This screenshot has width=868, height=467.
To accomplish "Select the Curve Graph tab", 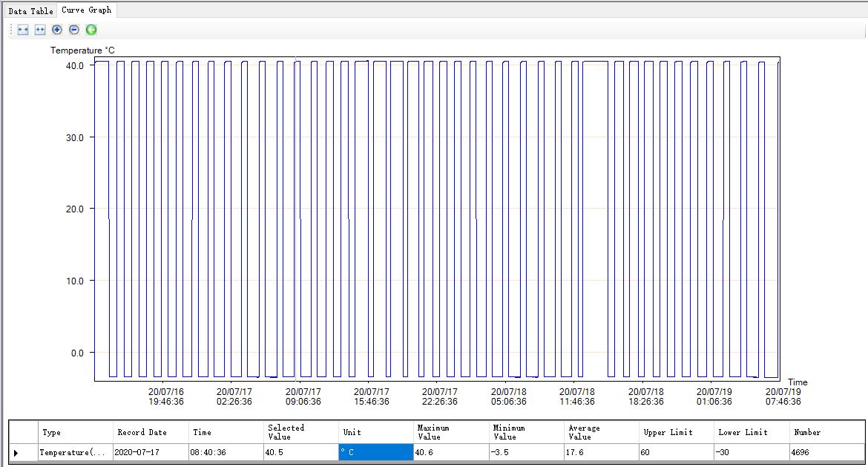I will pos(86,10).
